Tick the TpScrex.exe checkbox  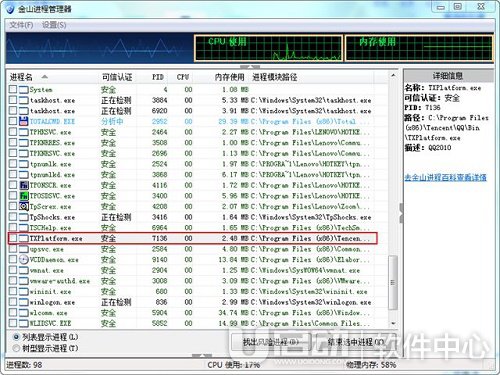pos(13,206)
